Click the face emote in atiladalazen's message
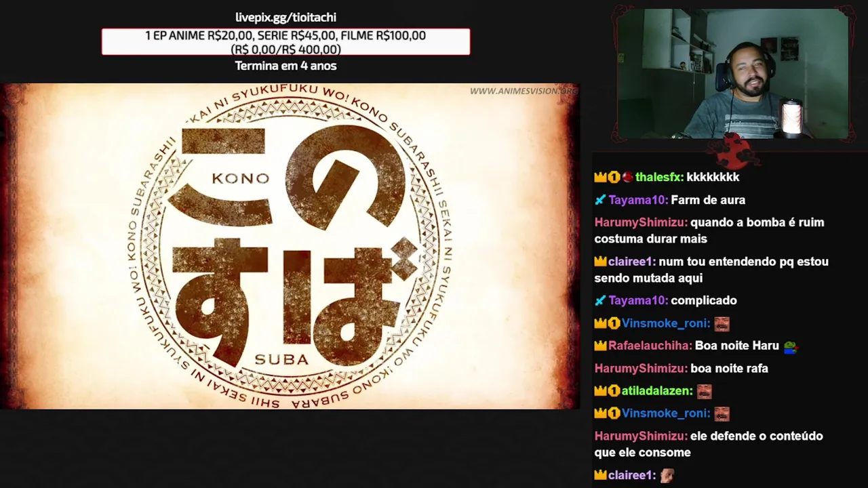Image resolution: width=868 pixels, height=488 pixels. (704, 391)
